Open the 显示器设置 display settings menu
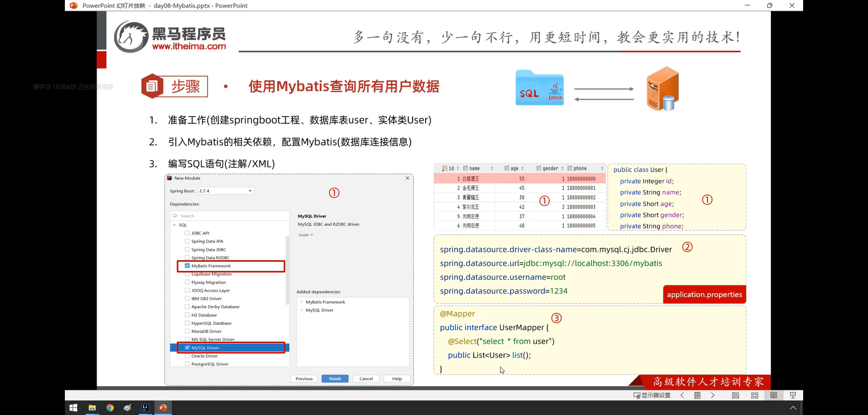 651,395
